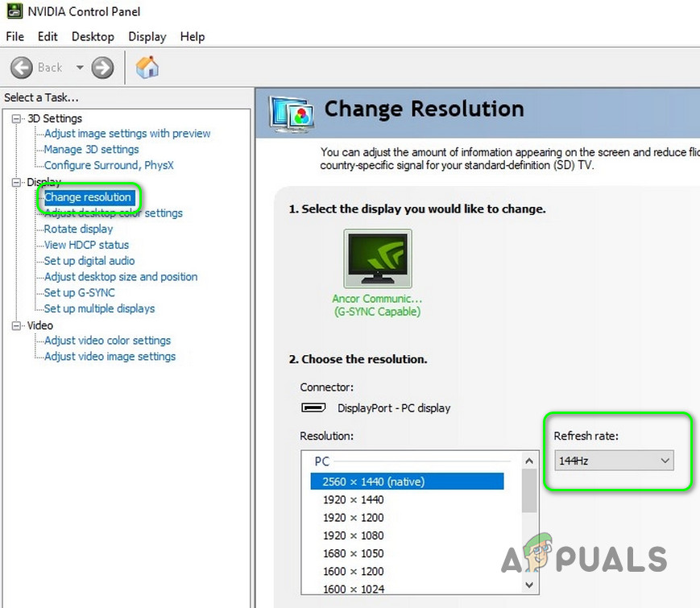700x608 pixels.
Task: Click the resolution list scroll down arrow
Action: pos(529,585)
